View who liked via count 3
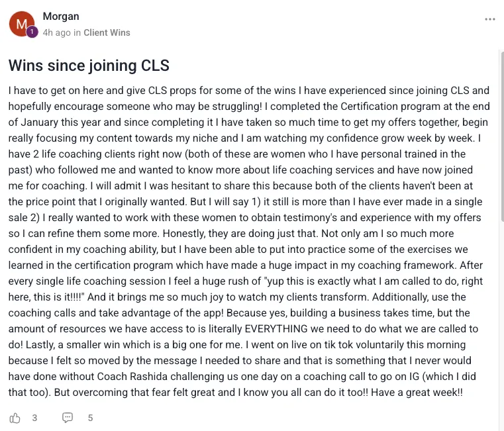This screenshot has width=504, height=431. [x=34, y=418]
